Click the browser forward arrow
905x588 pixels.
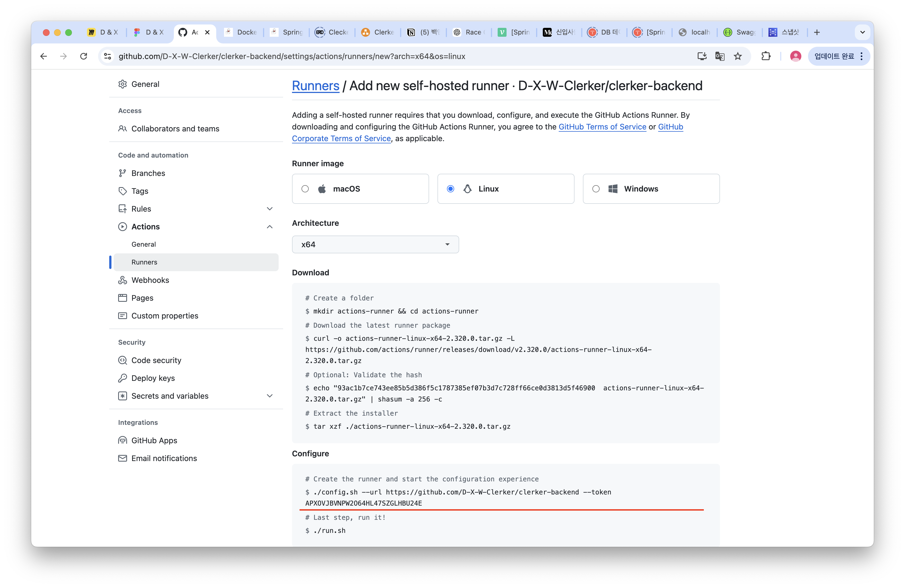click(64, 56)
